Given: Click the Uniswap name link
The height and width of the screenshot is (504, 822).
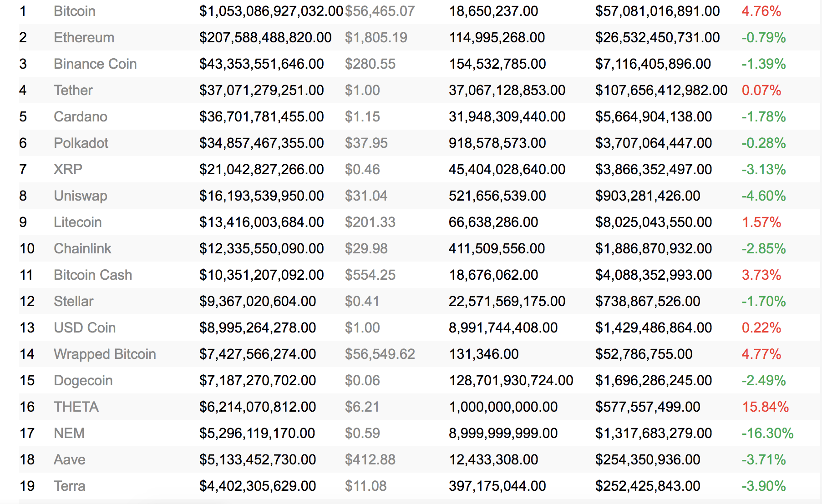Looking at the screenshot, I should [x=81, y=196].
